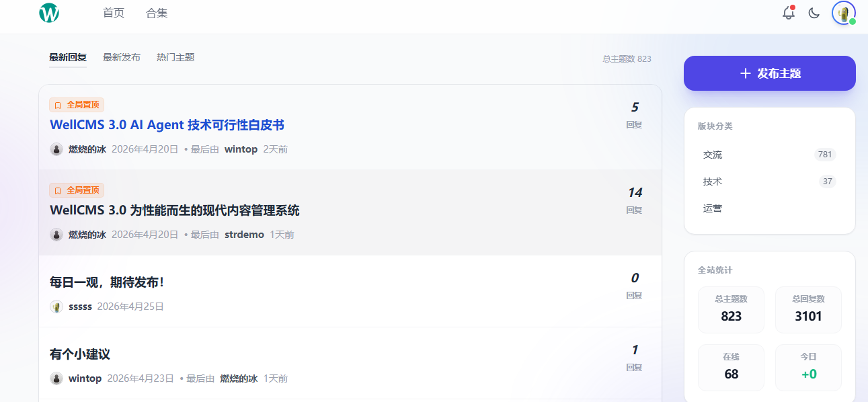Image resolution: width=868 pixels, height=402 pixels.
Task: Open the notifications bell icon
Action: (789, 13)
